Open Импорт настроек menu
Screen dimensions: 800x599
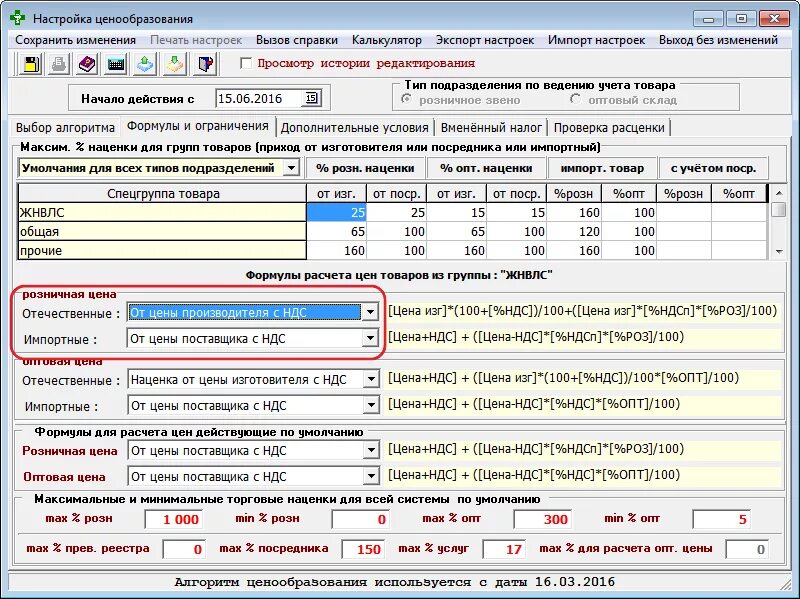[596, 40]
